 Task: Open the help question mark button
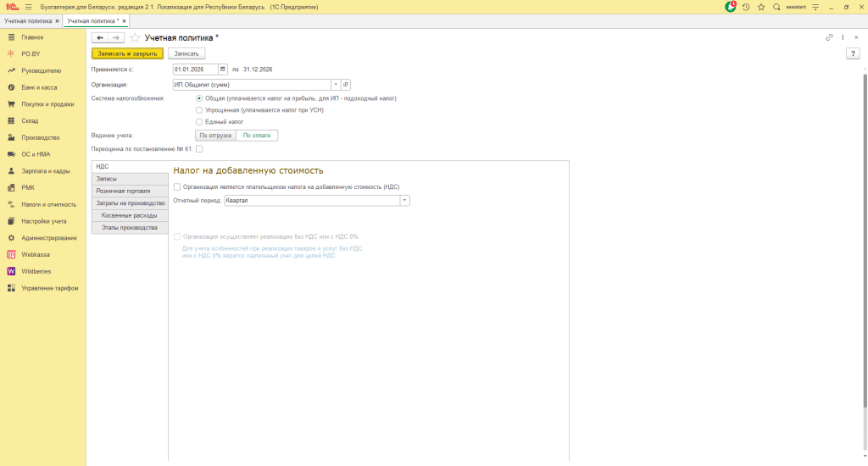coord(853,53)
